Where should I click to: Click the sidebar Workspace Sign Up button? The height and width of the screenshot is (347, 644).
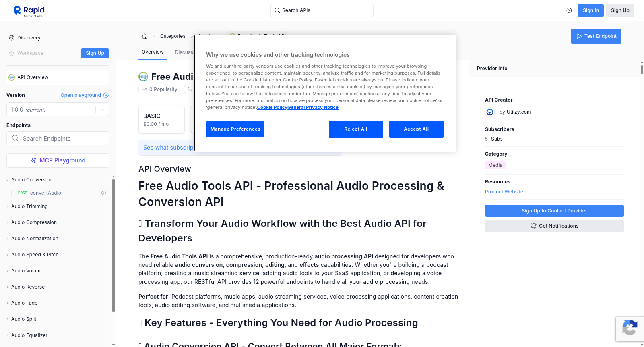tap(95, 53)
